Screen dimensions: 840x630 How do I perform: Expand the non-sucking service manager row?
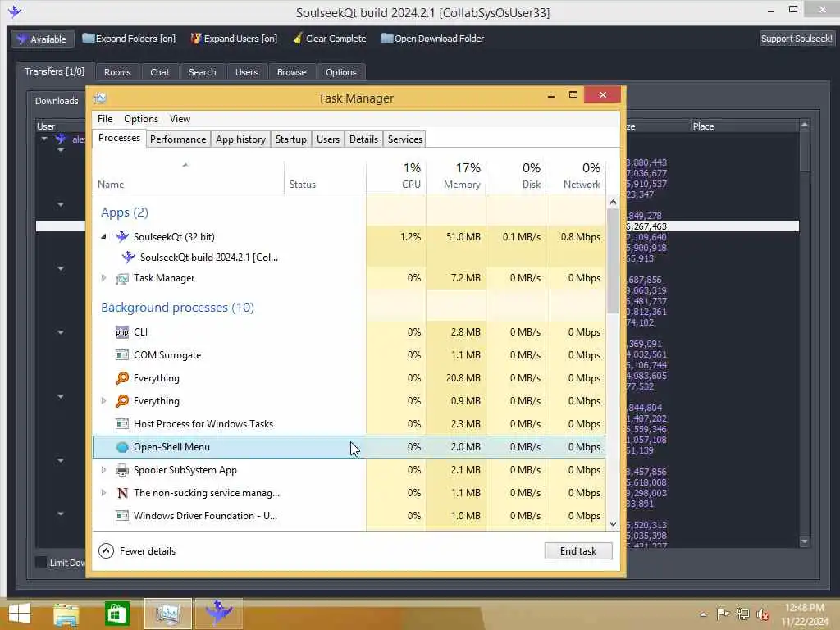click(x=104, y=493)
